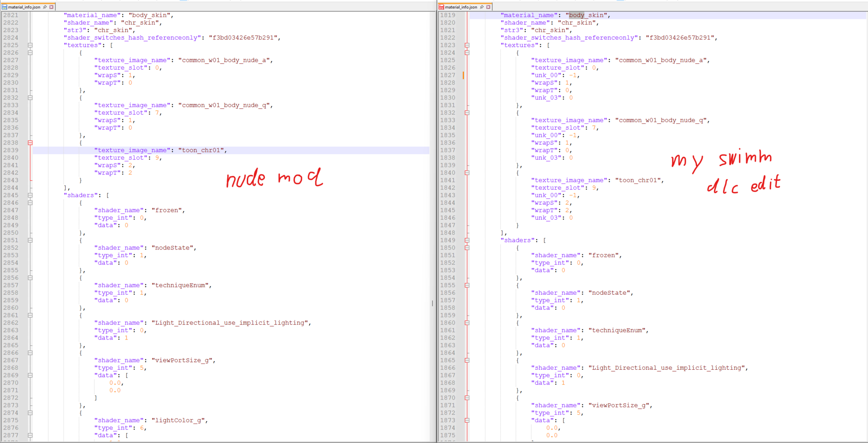Viewport: 868px width, 443px height.
Task: Collapse the lightColor_g fold at line 2874
Action: 30,413
